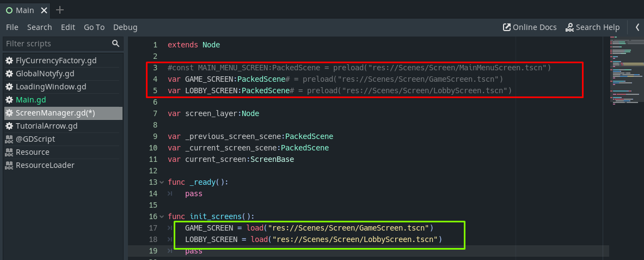Click the doc icon beside @GDScript
This screenshot has height=260, width=644.
(x=9, y=139)
